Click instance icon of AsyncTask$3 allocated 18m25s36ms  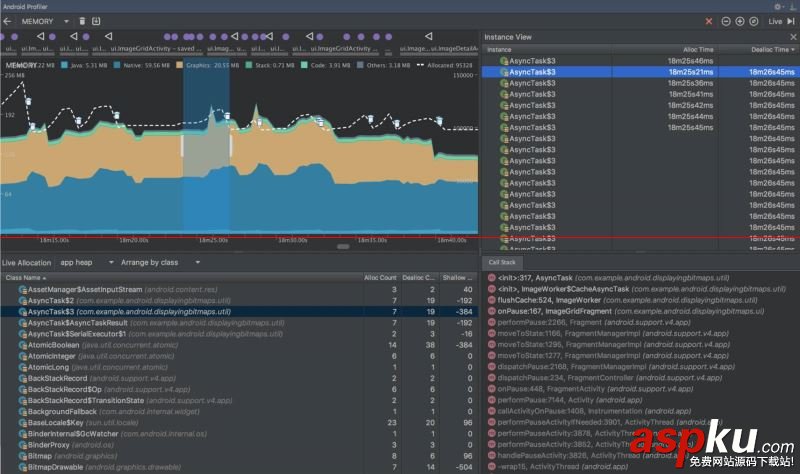[504, 83]
